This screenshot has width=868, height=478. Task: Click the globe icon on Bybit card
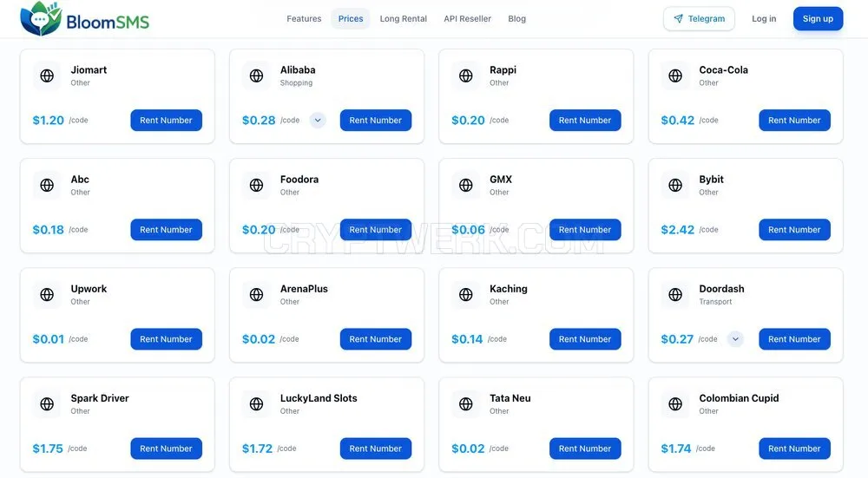[x=675, y=186]
